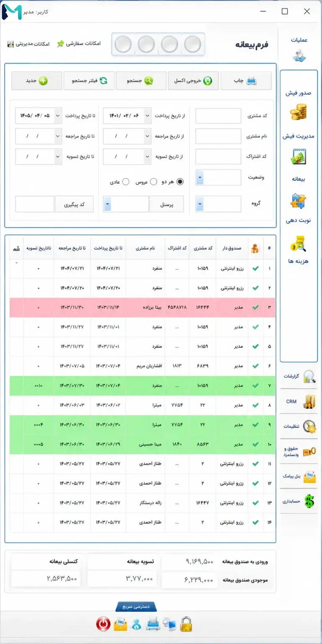The image size is (322, 644).
Task: Click the امکانات مدیریتی icon
Action: pos(10,44)
